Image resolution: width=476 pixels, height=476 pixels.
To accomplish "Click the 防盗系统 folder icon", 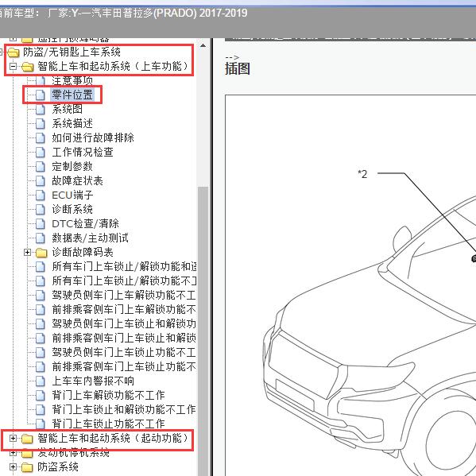I will (x=27, y=467).
